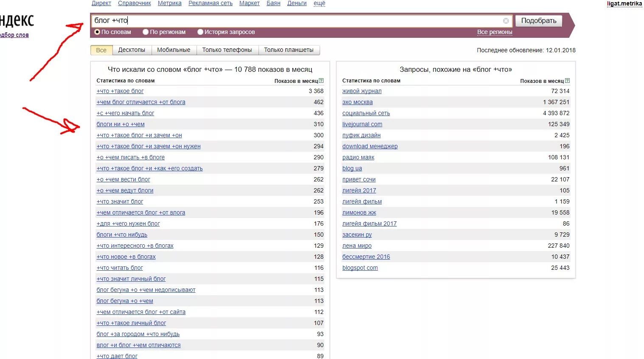
Task: Open query '+что +такое блог +и зачем +он'
Action: point(139,135)
